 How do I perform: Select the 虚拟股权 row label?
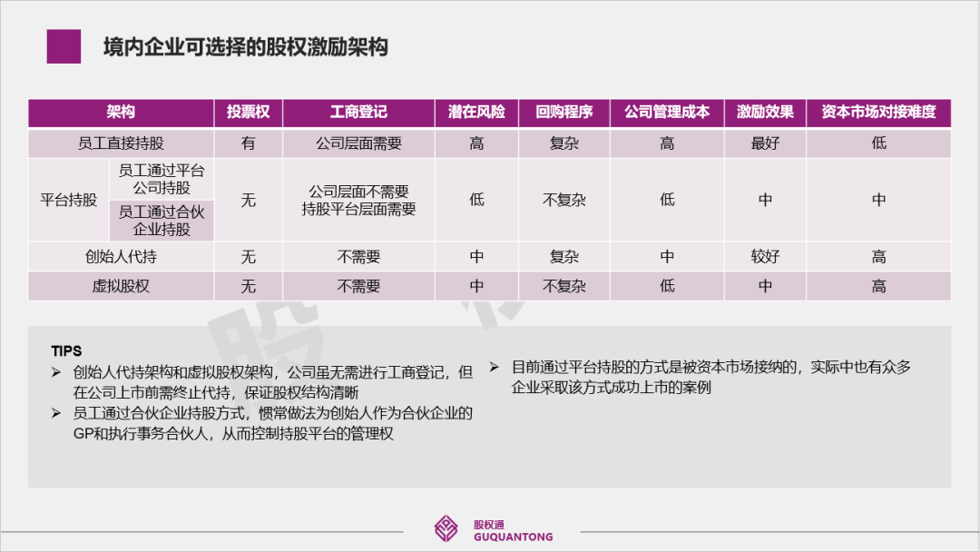(121, 286)
